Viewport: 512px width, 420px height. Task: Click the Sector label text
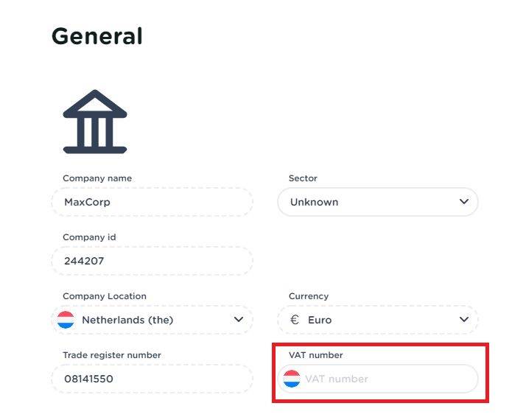pos(303,178)
